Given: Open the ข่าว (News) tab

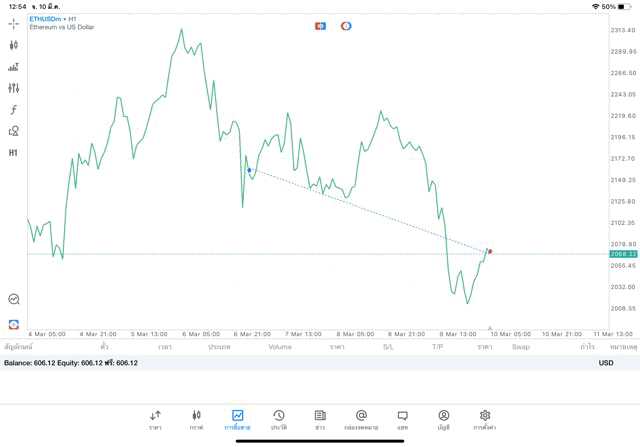Looking at the screenshot, I should (320, 419).
